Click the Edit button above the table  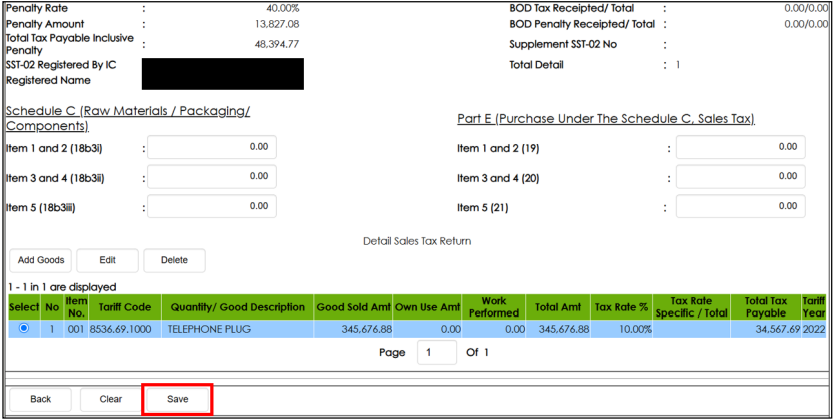[x=107, y=260]
